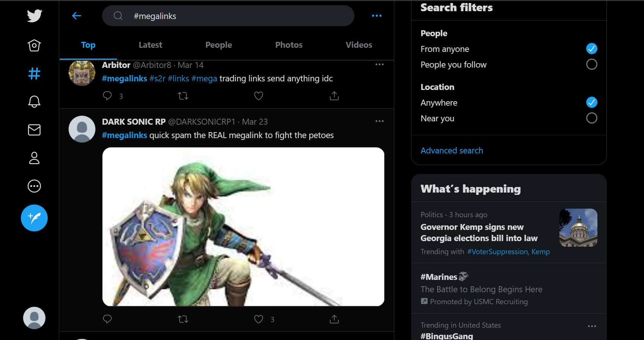The height and width of the screenshot is (340, 644).
Task: Switch to the Photos tab
Action: (x=289, y=45)
